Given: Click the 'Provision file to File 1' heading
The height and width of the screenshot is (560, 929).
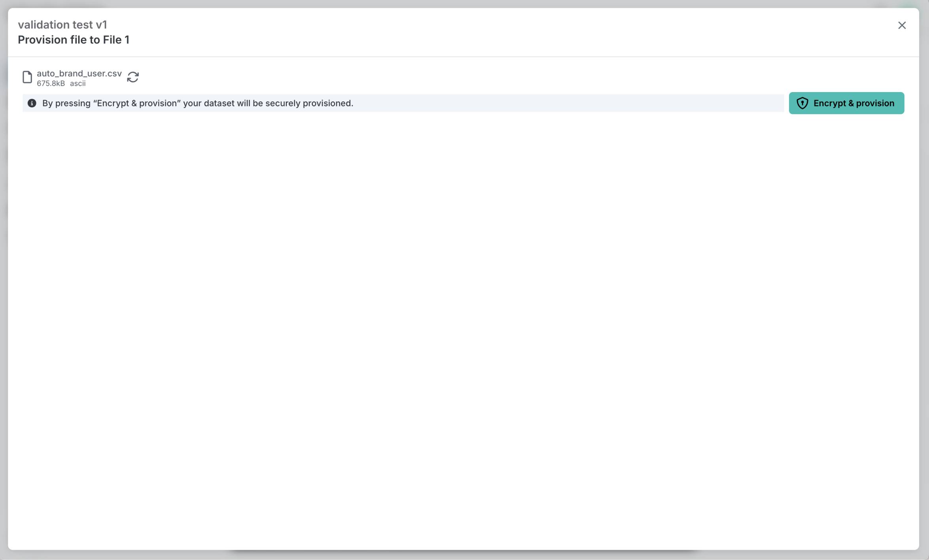Looking at the screenshot, I should point(74,40).
